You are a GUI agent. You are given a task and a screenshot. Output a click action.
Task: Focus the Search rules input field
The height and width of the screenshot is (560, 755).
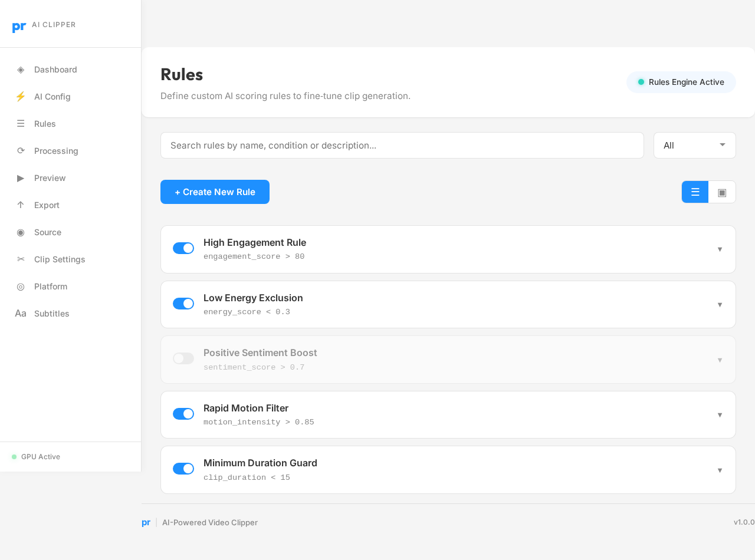[x=402, y=146]
